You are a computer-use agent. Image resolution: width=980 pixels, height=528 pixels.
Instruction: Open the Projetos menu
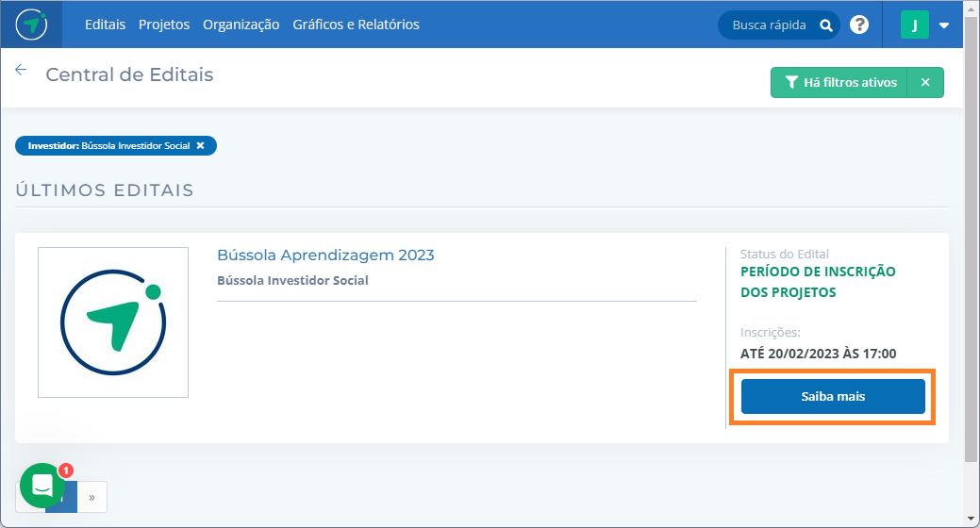click(x=164, y=25)
